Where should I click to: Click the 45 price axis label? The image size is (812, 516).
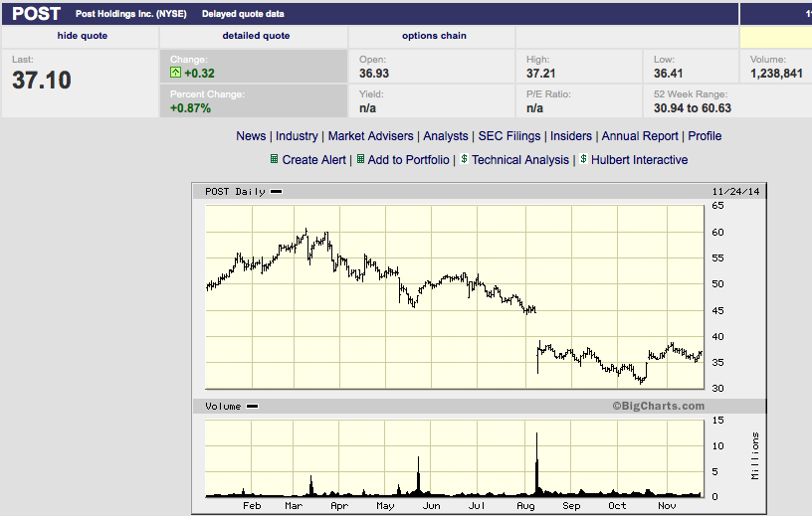tap(717, 310)
